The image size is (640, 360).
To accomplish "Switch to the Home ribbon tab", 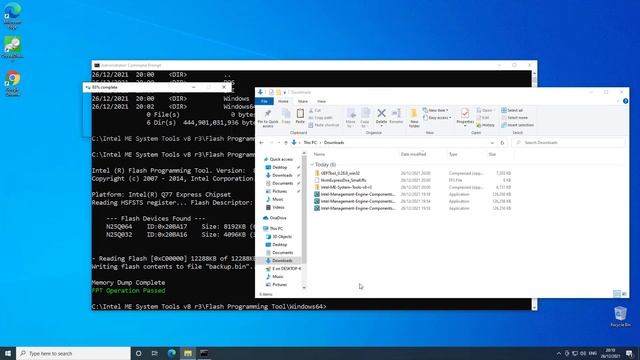I will coord(283,101).
